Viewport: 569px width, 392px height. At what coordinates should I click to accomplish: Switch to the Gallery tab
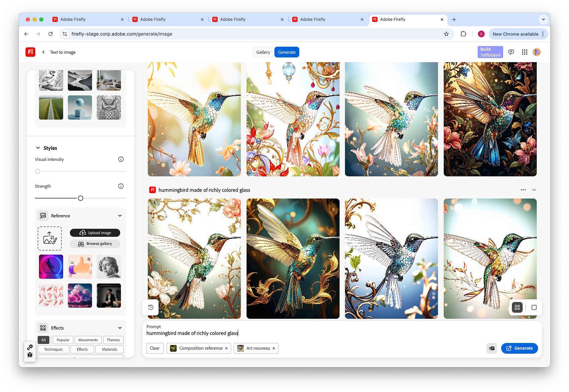[x=263, y=52]
